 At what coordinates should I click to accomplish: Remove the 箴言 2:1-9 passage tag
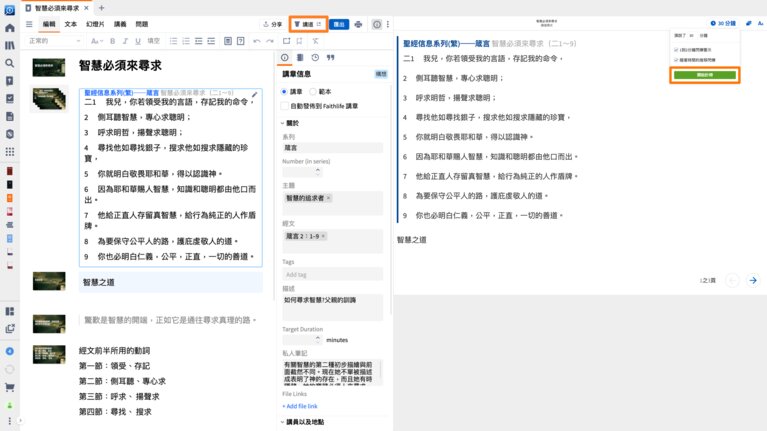[323, 236]
